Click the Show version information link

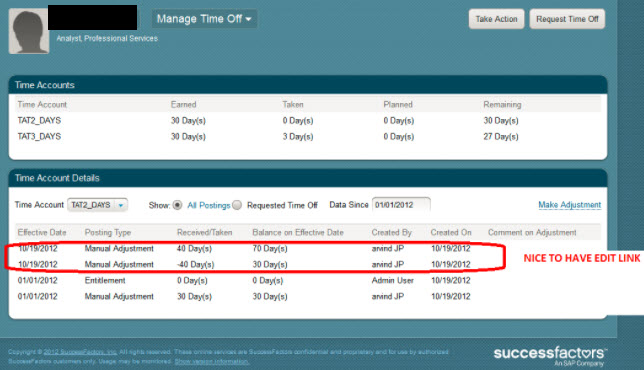[x=212, y=361]
